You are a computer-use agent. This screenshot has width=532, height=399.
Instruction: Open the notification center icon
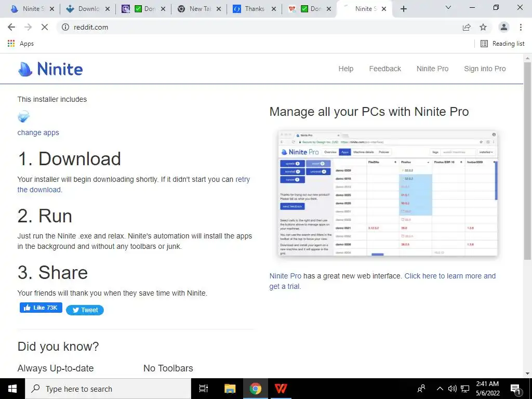click(515, 389)
